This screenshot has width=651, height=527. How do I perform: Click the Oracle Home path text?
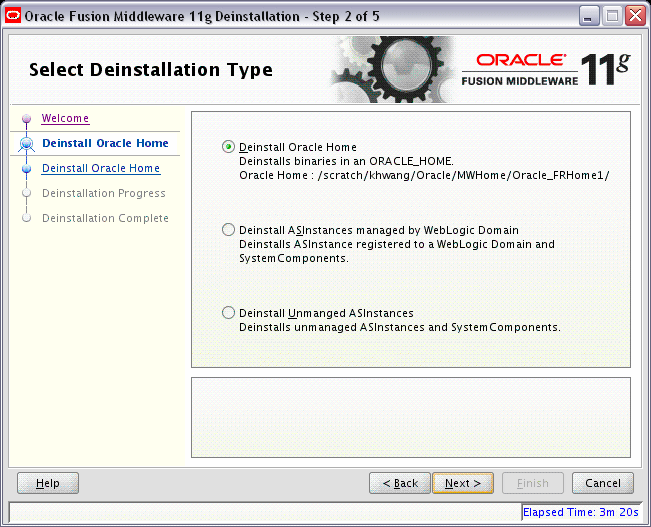pyautogui.click(x=424, y=175)
